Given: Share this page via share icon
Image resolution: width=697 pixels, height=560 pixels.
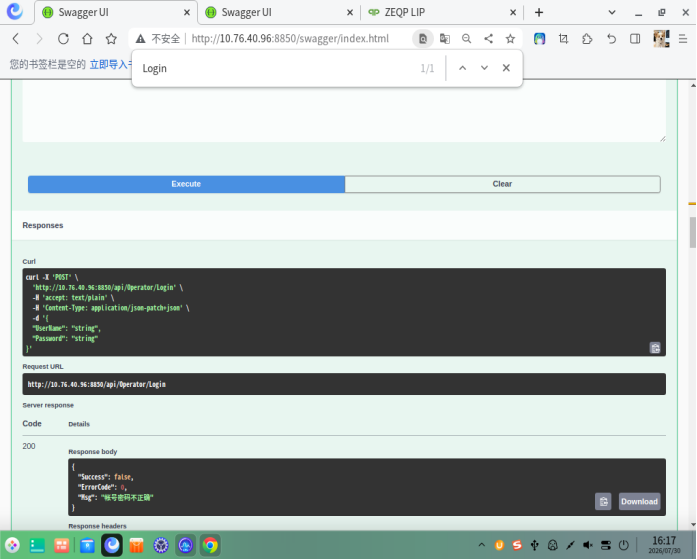Looking at the screenshot, I should pos(489,39).
